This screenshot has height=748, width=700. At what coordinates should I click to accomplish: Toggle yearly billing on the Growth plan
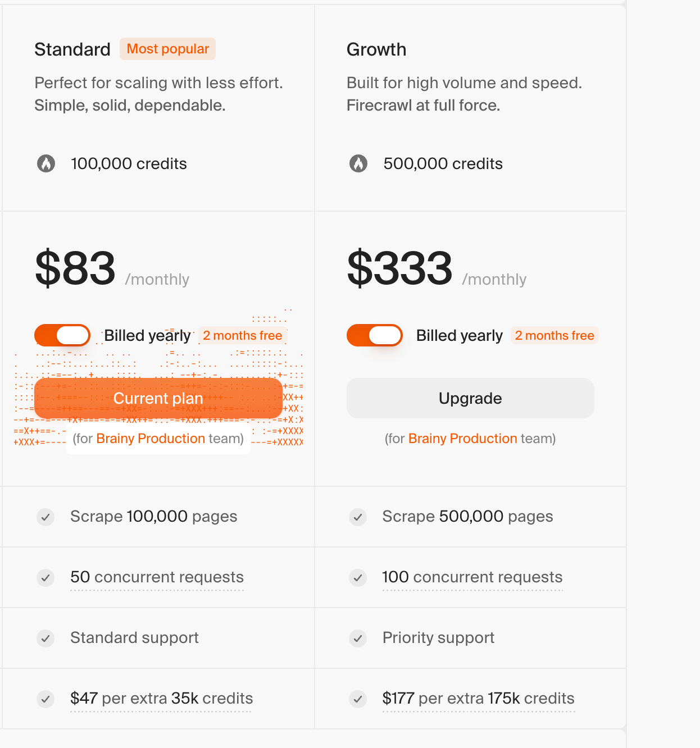(375, 335)
